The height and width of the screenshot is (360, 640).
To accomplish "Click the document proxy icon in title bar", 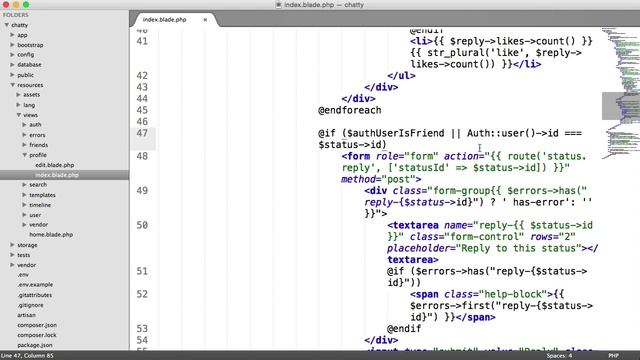I will pos(278,5).
